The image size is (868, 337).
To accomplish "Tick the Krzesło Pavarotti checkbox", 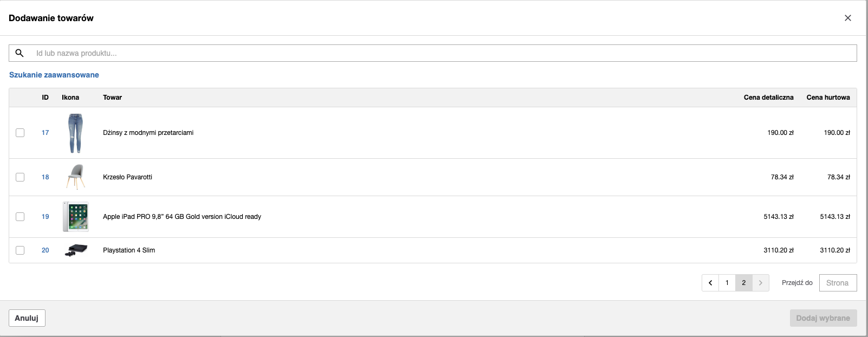I will [20, 177].
